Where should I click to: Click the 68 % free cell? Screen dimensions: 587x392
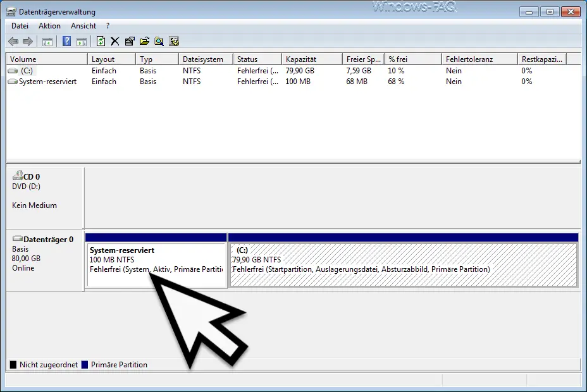(x=396, y=82)
